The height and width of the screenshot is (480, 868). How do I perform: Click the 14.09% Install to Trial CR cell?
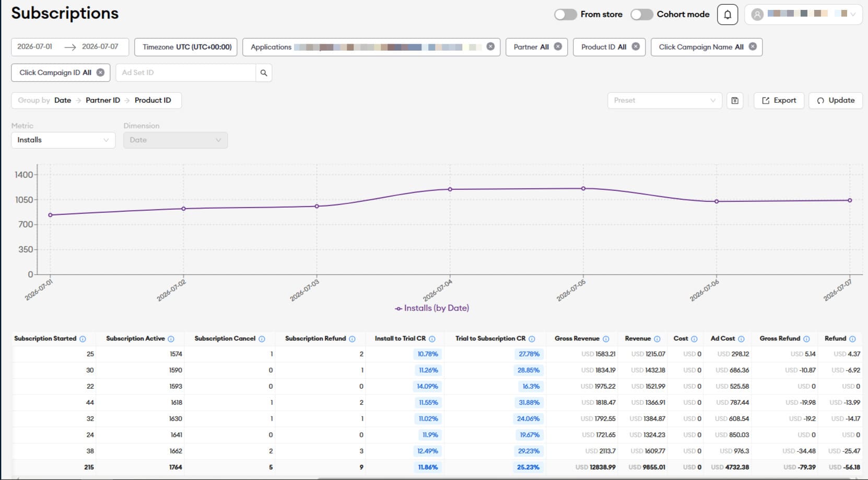pyautogui.click(x=428, y=386)
